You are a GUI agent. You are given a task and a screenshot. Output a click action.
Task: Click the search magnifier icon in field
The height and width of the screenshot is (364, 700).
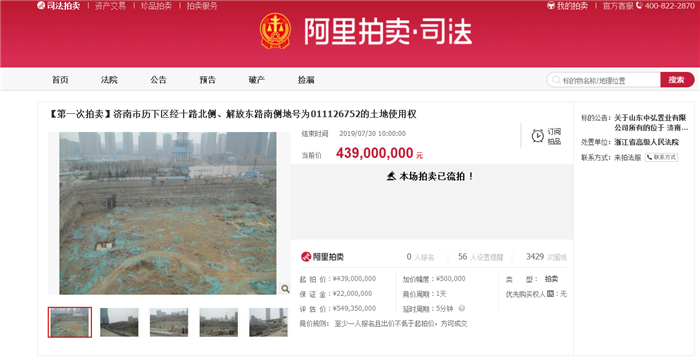[x=556, y=80]
